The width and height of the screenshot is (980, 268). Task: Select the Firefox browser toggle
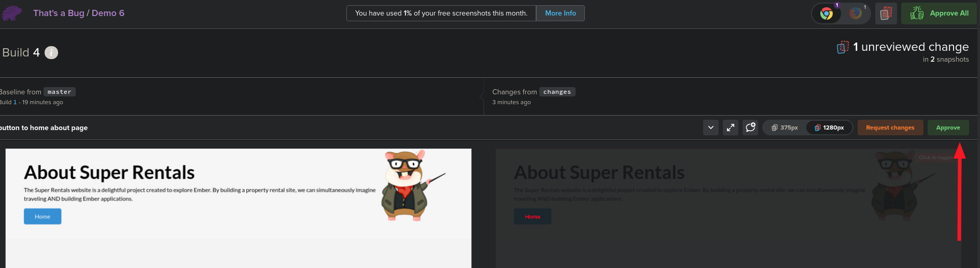[x=856, y=13]
